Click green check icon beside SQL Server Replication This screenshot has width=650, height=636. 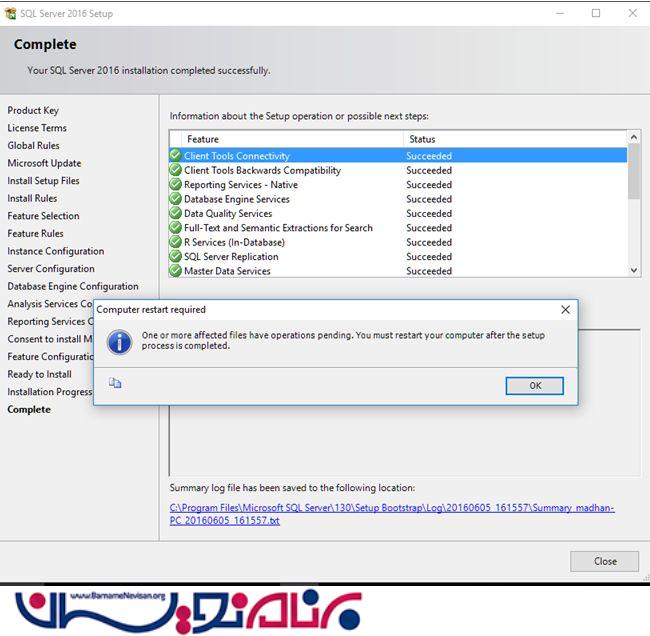[176, 256]
